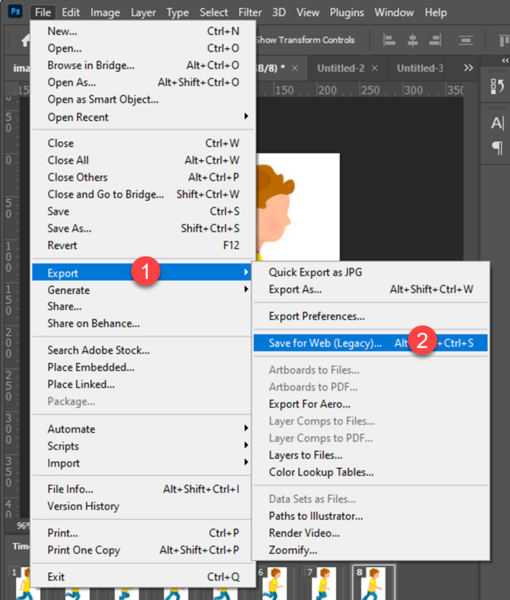Screen dimensions: 510x600
Task: Expand the Import submenu
Action: pyautogui.click(x=142, y=463)
